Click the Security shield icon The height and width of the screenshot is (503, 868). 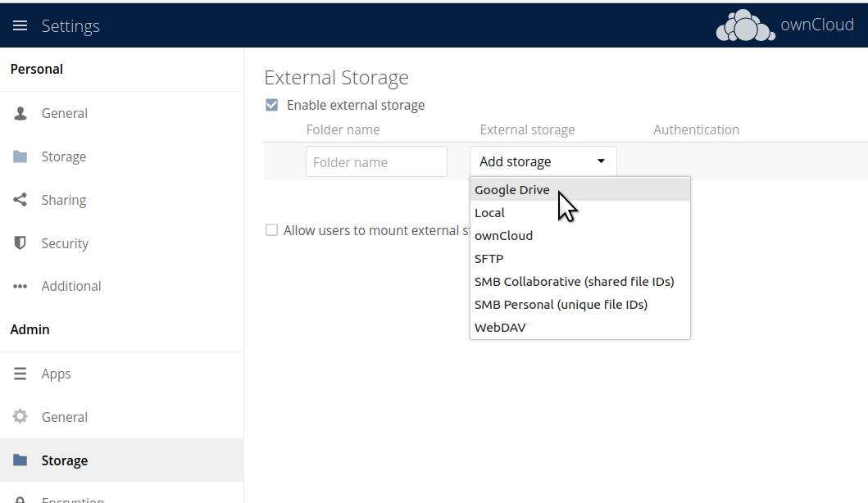[20, 243]
